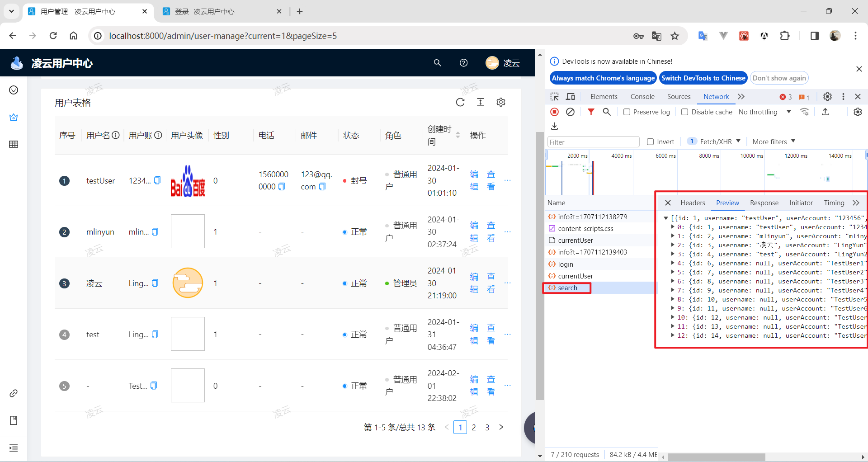Screen dimensions: 868x462
Task: Clear the network log
Action: (x=571, y=112)
